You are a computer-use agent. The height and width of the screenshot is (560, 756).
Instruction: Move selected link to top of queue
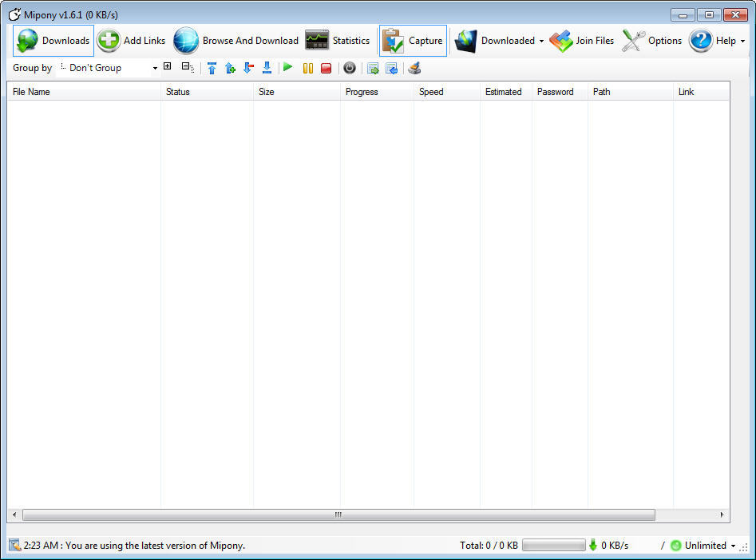(212, 68)
